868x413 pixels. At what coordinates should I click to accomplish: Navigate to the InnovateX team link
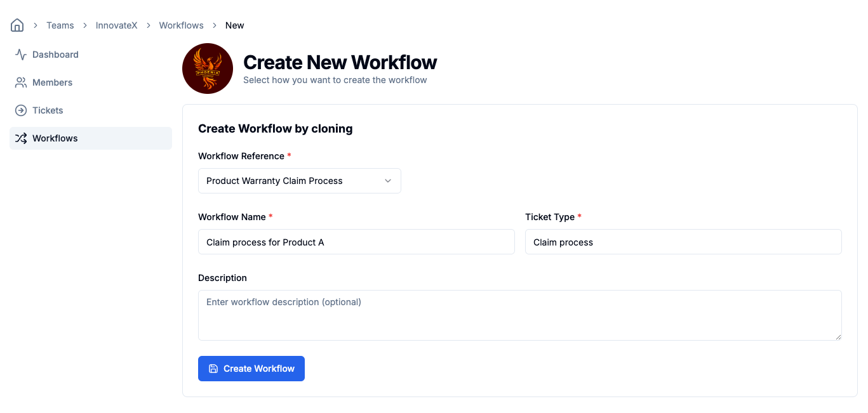click(x=116, y=25)
